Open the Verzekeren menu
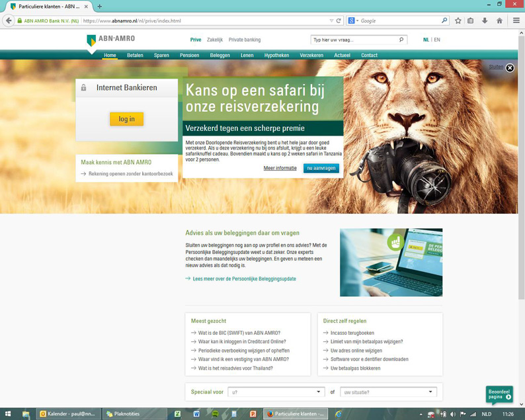The width and height of the screenshot is (525, 420). point(311,56)
